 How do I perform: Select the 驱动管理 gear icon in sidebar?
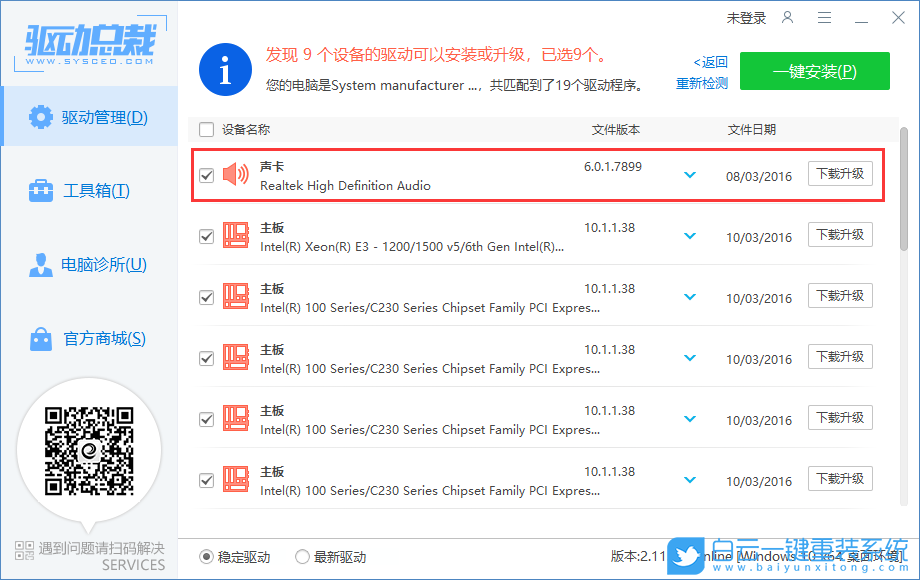coord(39,116)
